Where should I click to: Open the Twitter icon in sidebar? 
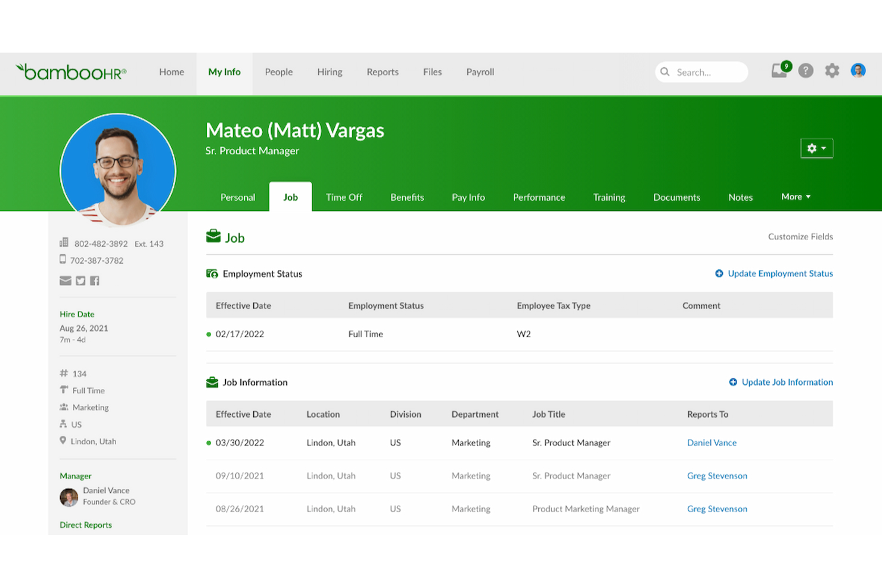(x=80, y=281)
